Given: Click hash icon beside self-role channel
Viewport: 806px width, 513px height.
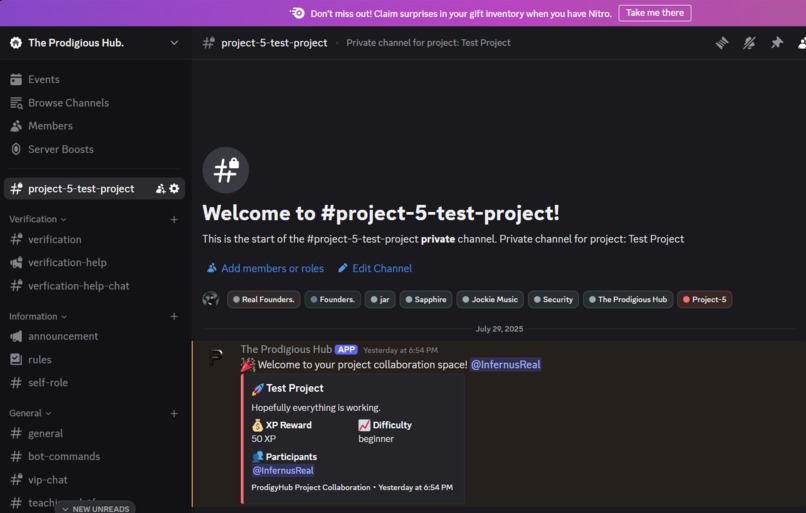Looking at the screenshot, I should click(16, 382).
